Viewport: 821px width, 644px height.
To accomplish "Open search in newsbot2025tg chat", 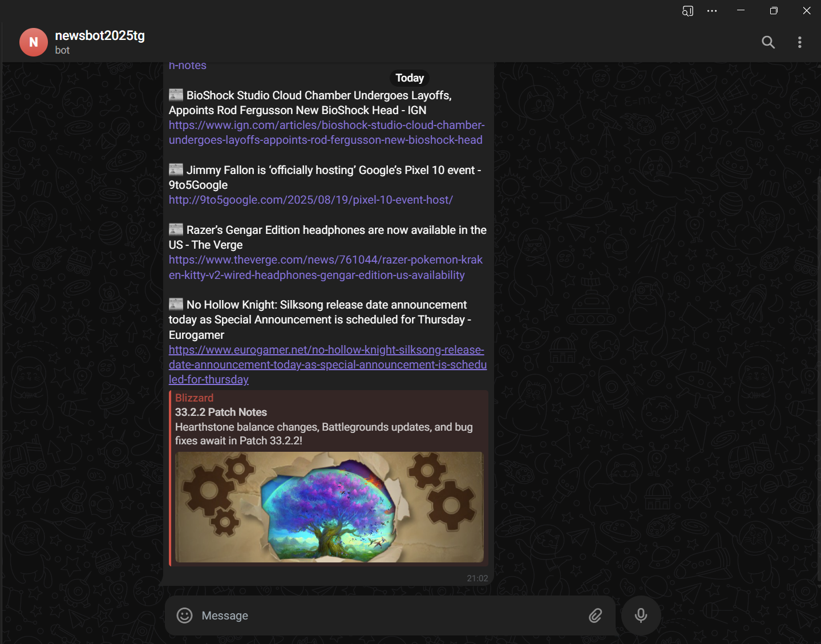I will click(768, 42).
